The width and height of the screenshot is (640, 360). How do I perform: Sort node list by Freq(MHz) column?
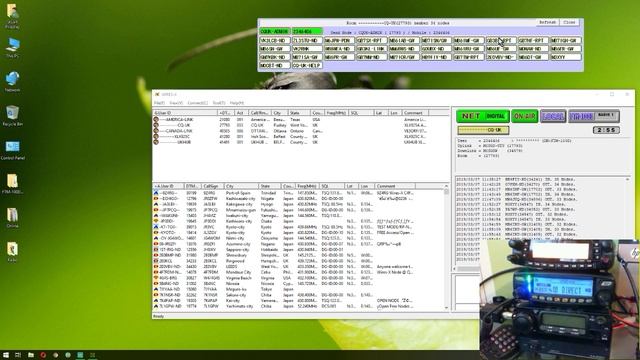tap(306, 186)
